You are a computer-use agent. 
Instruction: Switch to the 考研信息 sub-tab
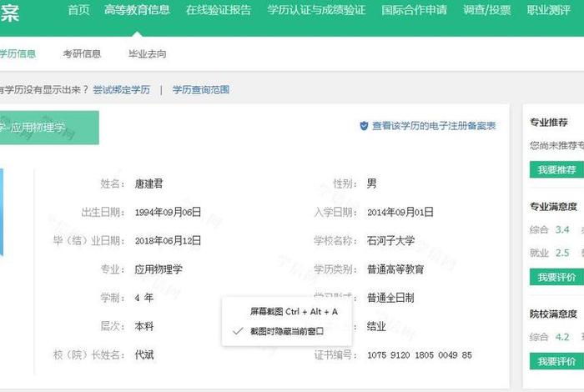(82, 54)
